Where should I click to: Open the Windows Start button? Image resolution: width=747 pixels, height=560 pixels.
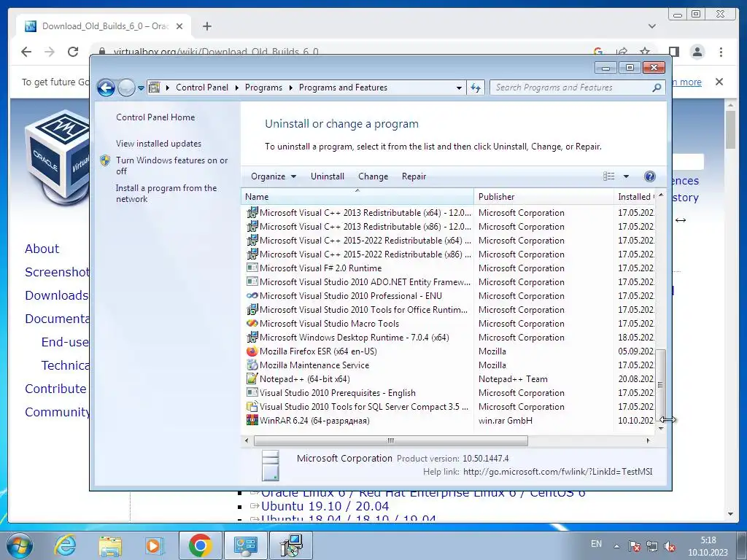[x=19, y=545]
